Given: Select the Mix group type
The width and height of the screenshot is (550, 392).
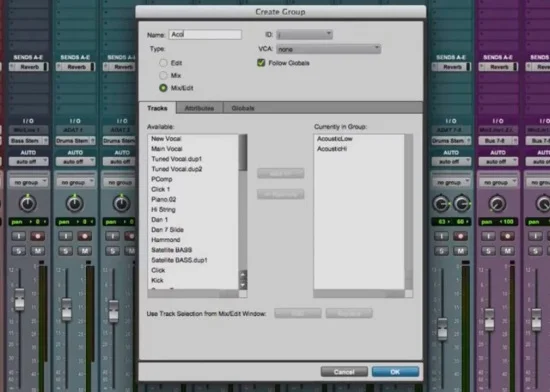Looking at the screenshot, I should tap(163, 75).
